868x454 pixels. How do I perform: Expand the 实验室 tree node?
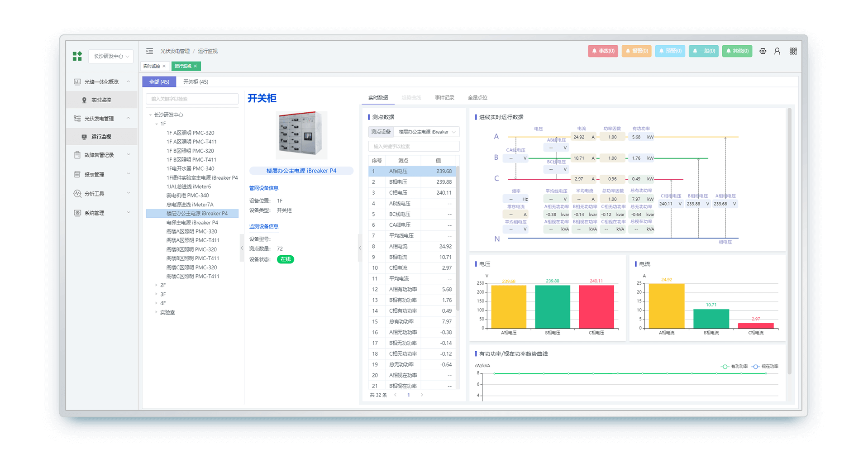point(157,312)
